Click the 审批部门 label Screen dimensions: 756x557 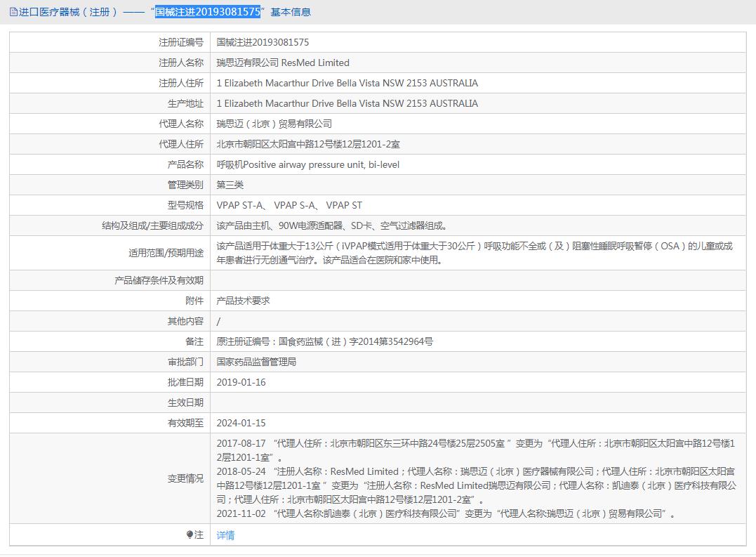pyautogui.click(x=185, y=362)
